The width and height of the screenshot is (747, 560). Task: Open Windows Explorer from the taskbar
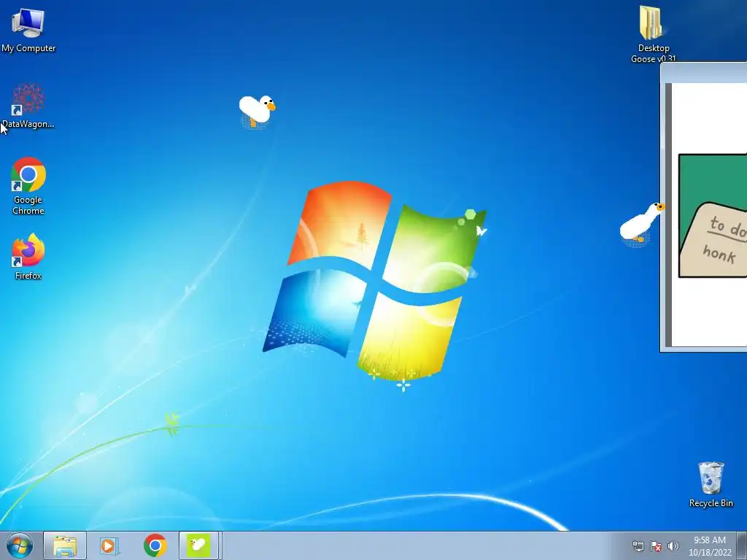(65, 545)
